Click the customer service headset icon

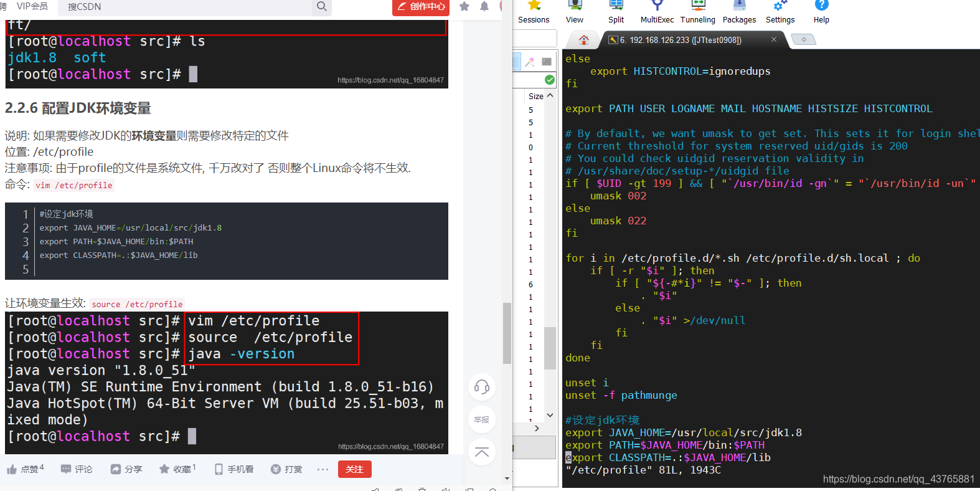point(482,388)
